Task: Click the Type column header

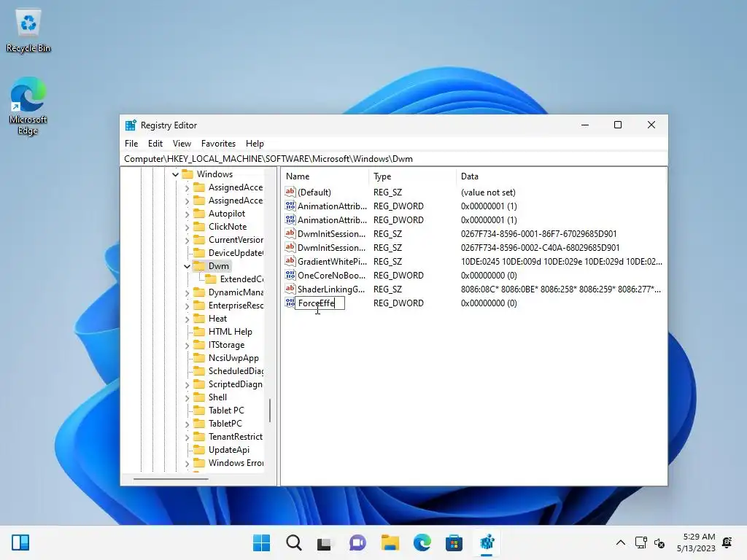Action: [412, 176]
